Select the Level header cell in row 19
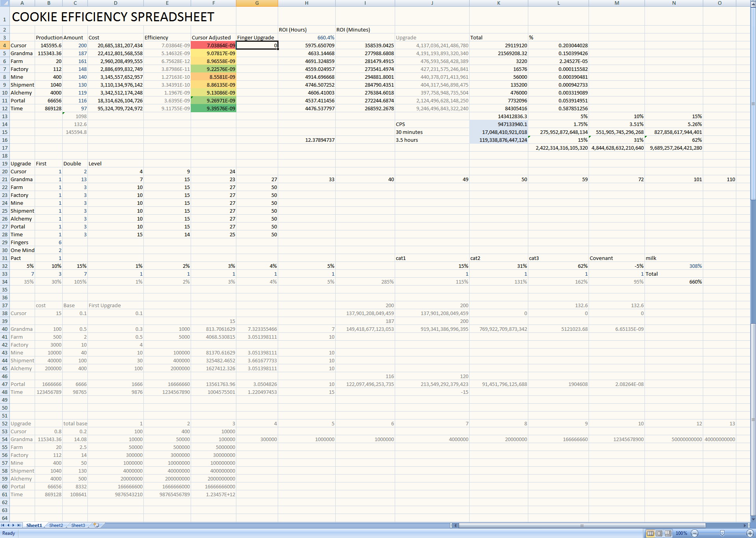Image resolution: width=756 pixels, height=538 pixels. click(x=115, y=163)
